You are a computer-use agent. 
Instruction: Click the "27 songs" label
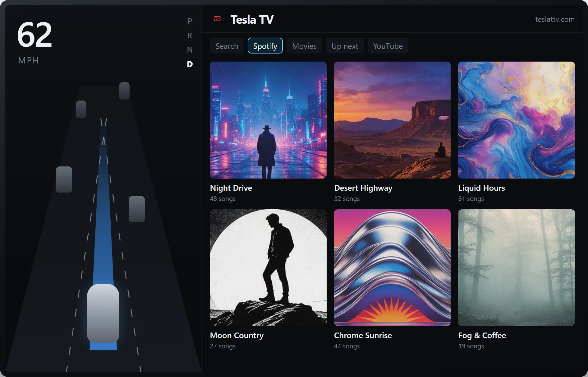tap(223, 346)
